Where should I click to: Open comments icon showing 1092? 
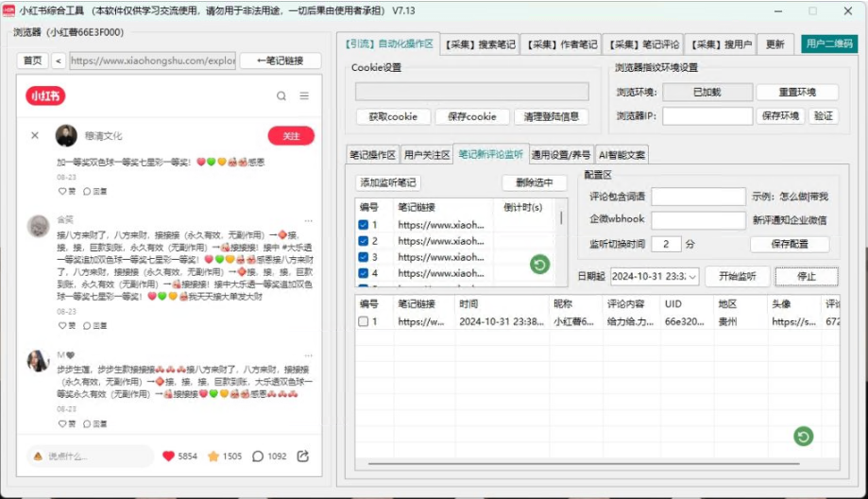coord(258,456)
